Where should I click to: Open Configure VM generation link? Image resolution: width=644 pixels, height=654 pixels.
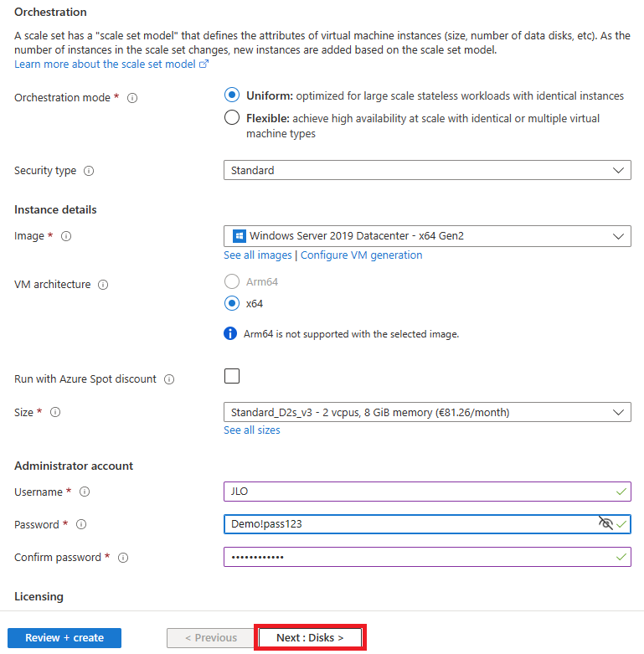[361, 255]
